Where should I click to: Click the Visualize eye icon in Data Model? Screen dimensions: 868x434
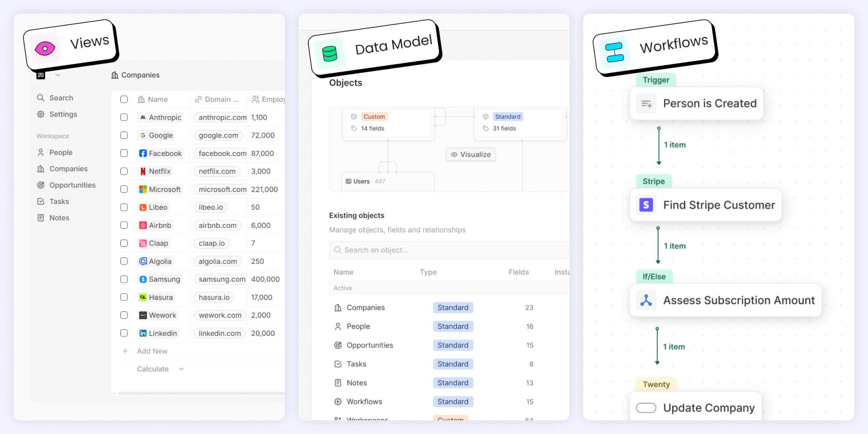point(454,154)
